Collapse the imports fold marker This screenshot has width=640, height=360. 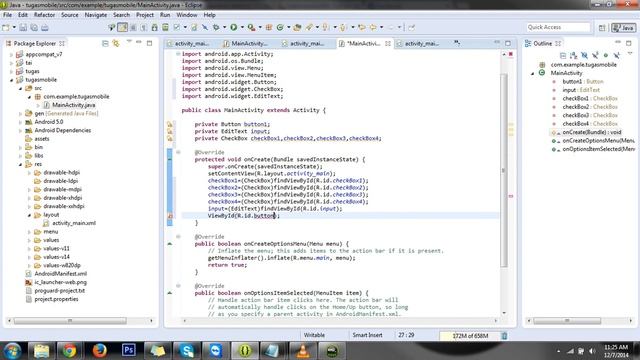coord(178,54)
